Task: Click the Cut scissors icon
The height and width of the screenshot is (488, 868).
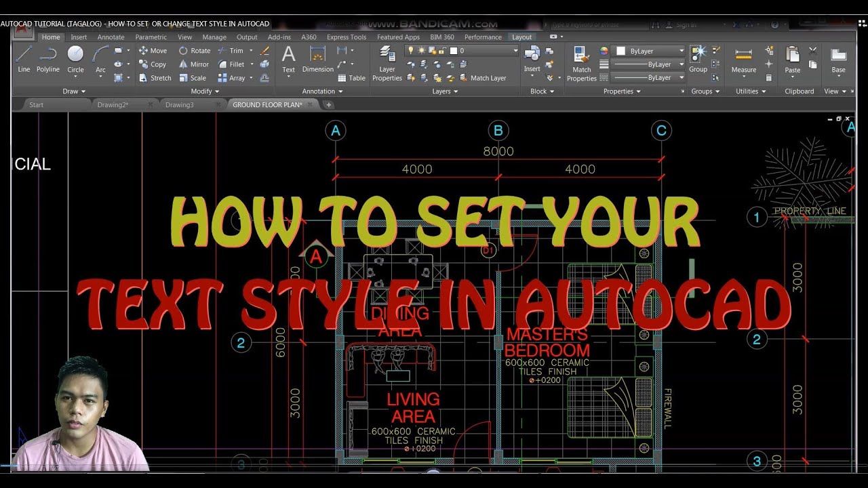Action: pos(812,51)
